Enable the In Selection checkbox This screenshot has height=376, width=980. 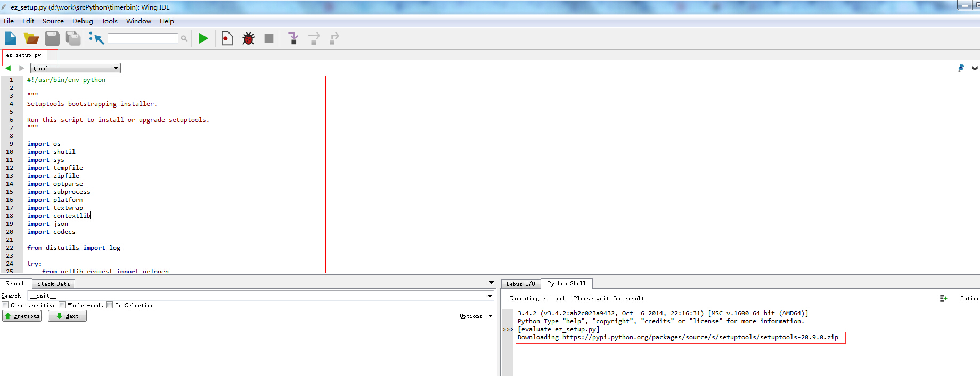(110, 305)
